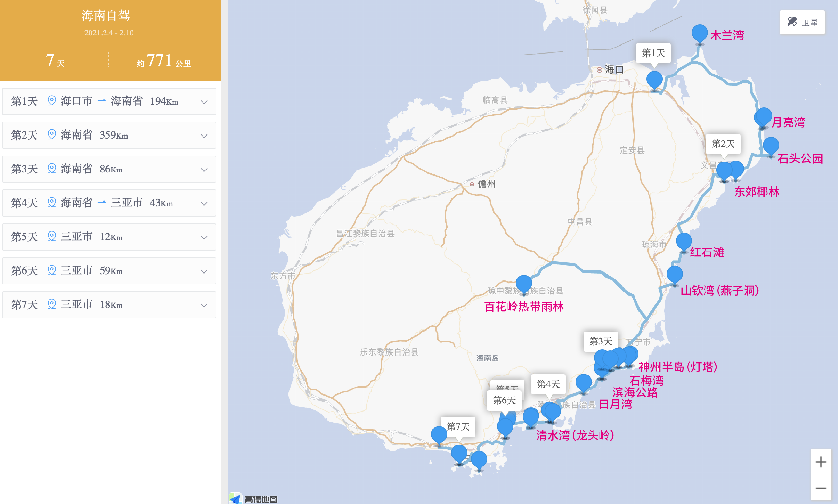The image size is (838, 504).
Task: Click the location icon in 第5天 row
Action: pyautogui.click(x=52, y=236)
